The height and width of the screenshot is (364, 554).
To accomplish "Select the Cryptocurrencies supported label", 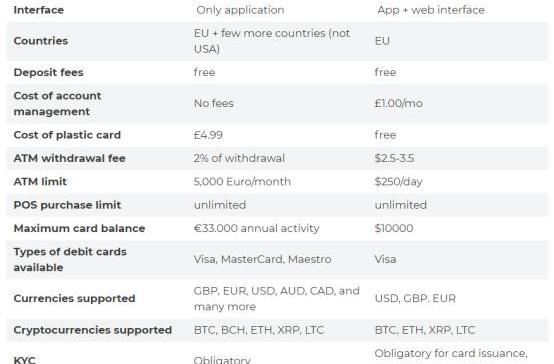I will [x=93, y=330].
